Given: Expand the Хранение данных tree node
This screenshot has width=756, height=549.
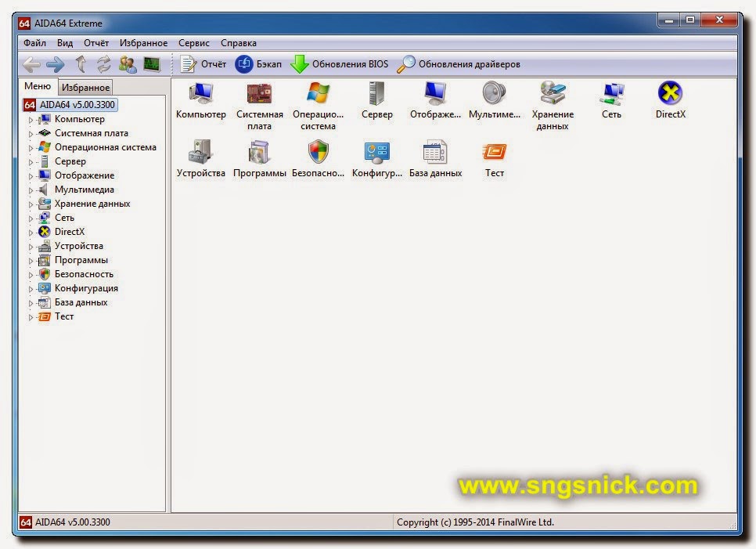Looking at the screenshot, I should pos(31,204).
